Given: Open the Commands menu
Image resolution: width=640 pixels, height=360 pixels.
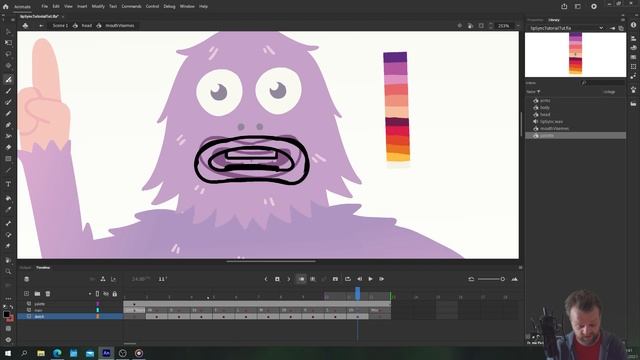Looking at the screenshot, I should click(131, 7).
